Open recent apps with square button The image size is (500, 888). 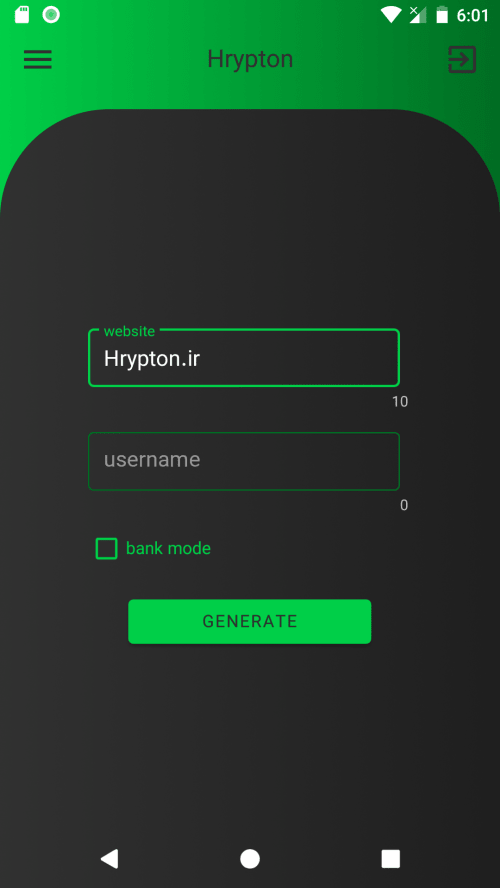[391, 859]
